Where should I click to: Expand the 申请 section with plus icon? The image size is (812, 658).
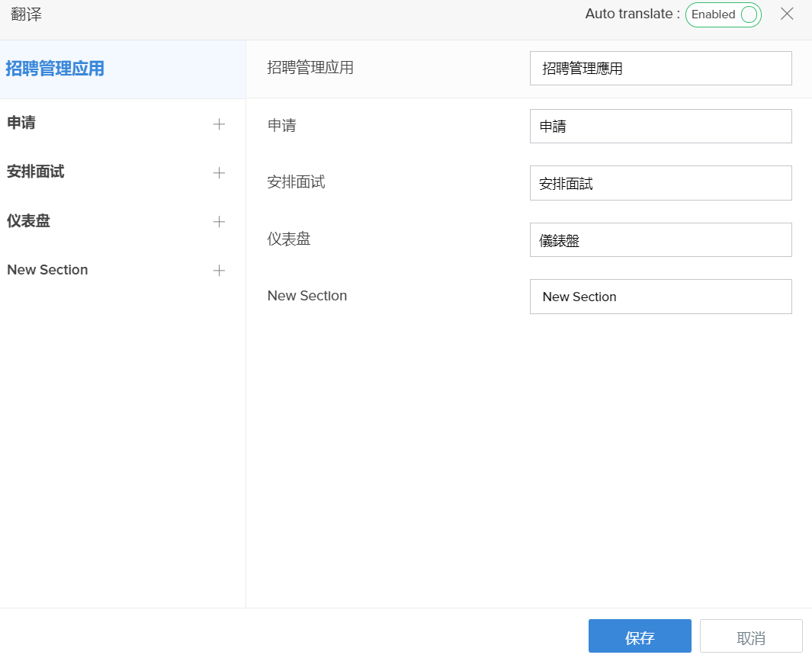[x=219, y=124]
